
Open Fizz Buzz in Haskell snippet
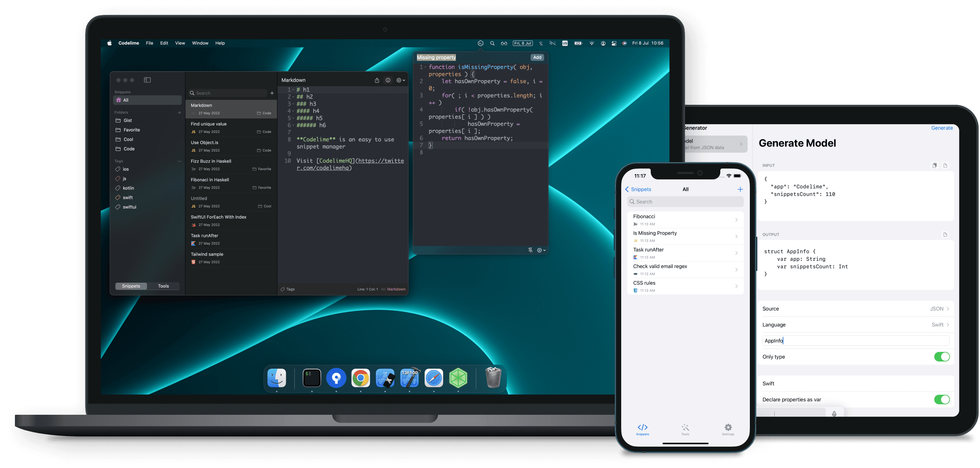231,165
